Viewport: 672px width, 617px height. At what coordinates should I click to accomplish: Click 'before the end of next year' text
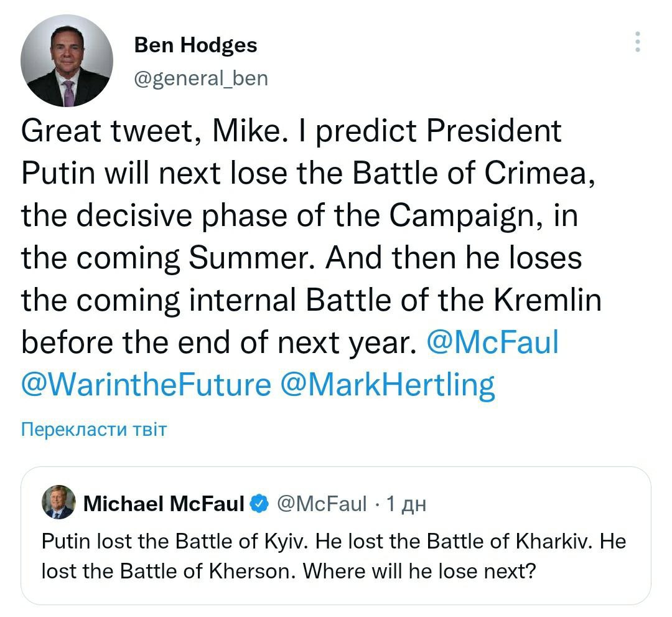(x=217, y=342)
